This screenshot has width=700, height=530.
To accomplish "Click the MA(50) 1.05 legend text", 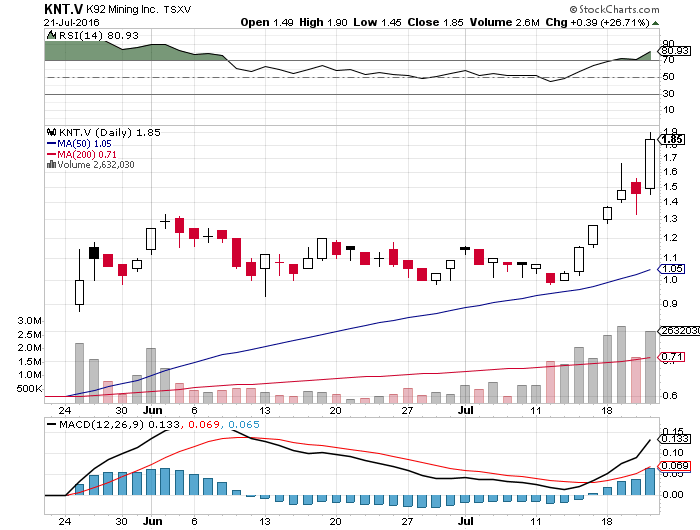I will (x=84, y=144).
